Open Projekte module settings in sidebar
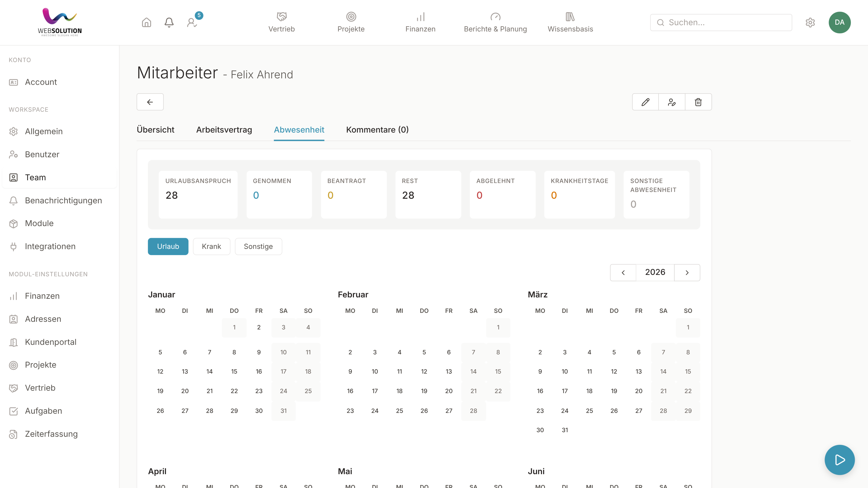868x488 pixels. click(59, 365)
